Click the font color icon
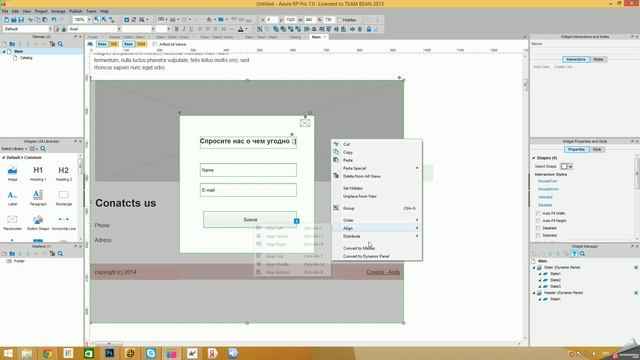Screen dimensions: 640x360 pos(241,29)
